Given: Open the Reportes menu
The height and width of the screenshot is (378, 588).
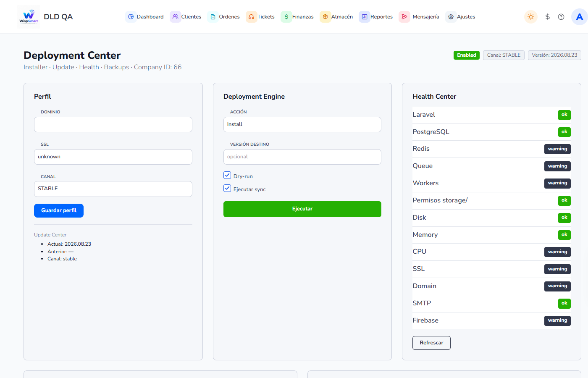Looking at the screenshot, I should click(376, 17).
